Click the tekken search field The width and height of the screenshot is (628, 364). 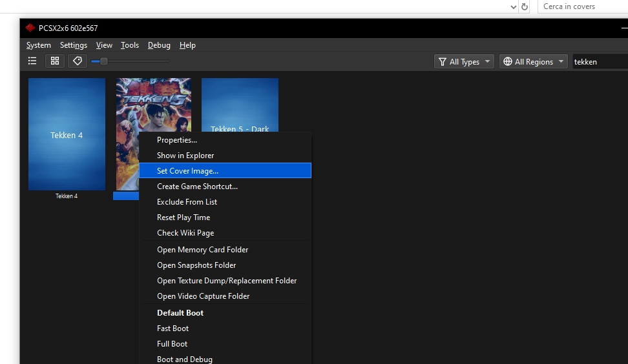coord(600,61)
